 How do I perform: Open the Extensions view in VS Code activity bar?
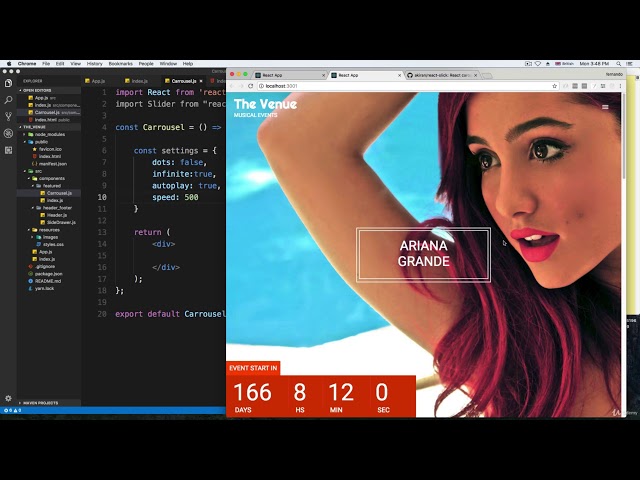[8, 150]
